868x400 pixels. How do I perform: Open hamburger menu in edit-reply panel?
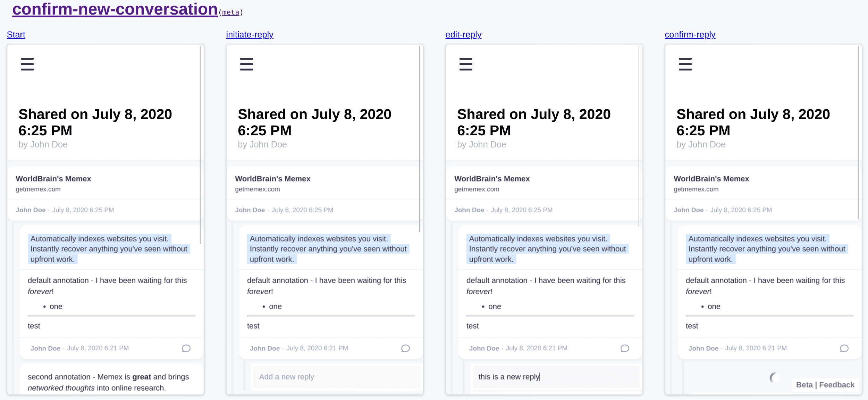pyautogui.click(x=466, y=64)
